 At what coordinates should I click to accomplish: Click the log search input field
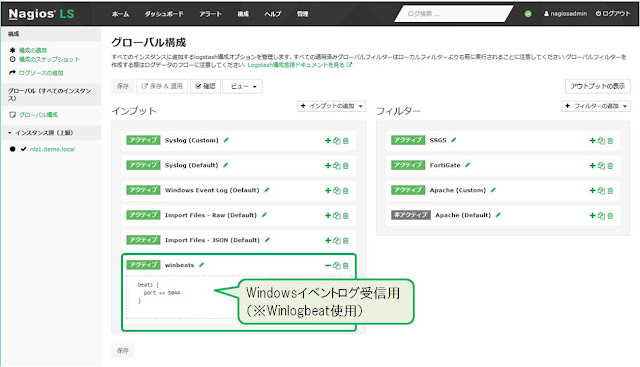point(453,14)
